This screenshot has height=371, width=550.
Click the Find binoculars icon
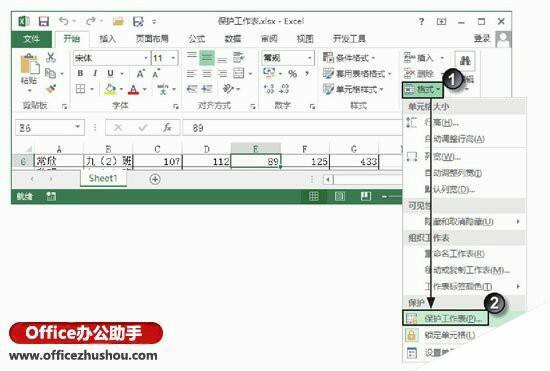click(465, 61)
